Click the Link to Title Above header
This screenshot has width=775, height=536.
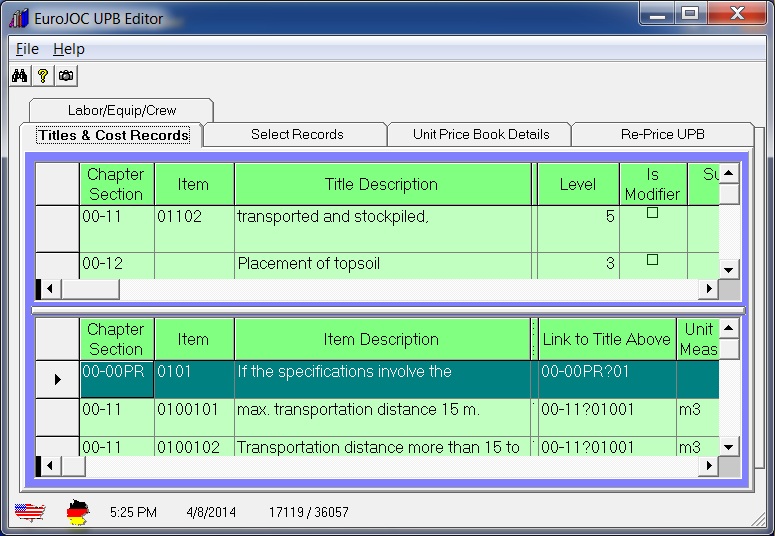pos(606,339)
